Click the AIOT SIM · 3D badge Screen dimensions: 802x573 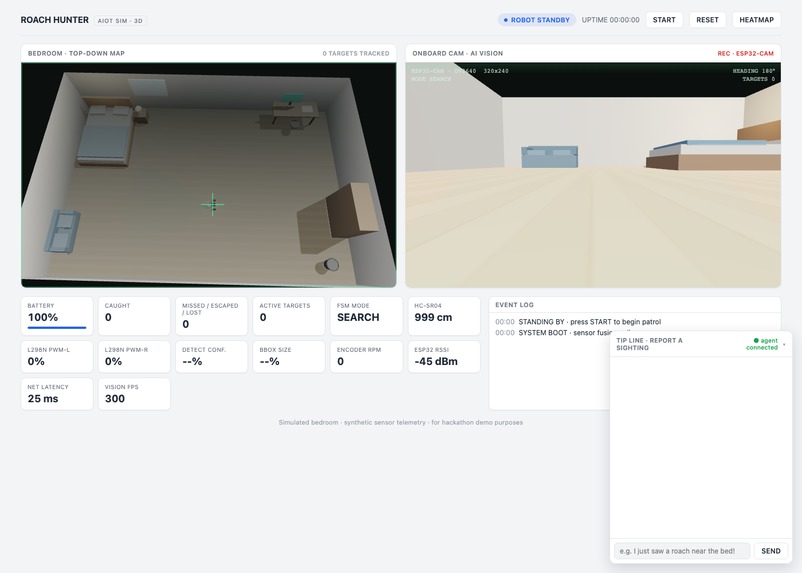[x=120, y=21]
